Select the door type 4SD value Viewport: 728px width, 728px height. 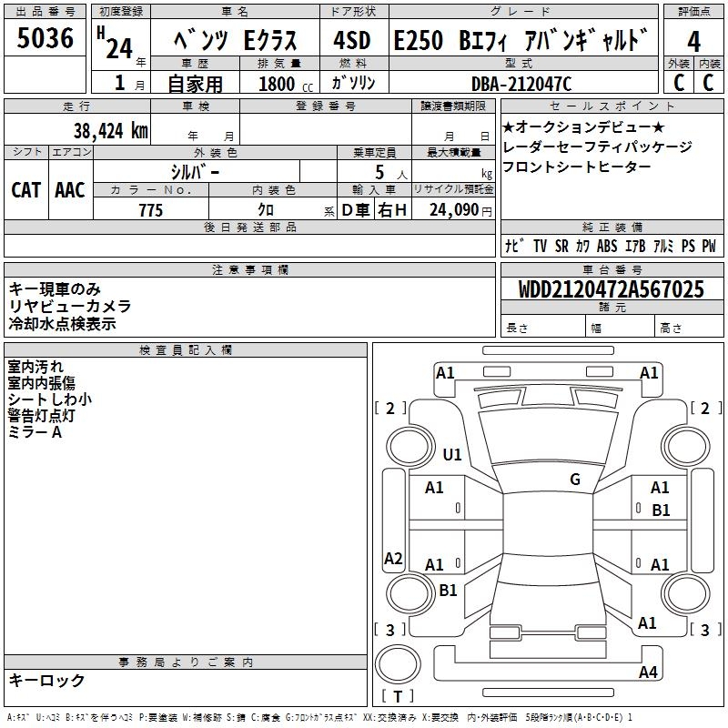352,40
